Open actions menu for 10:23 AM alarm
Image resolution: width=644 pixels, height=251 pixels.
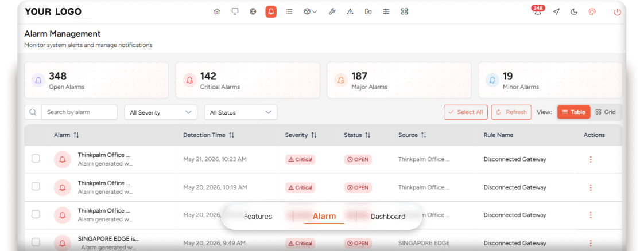click(x=591, y=159)
